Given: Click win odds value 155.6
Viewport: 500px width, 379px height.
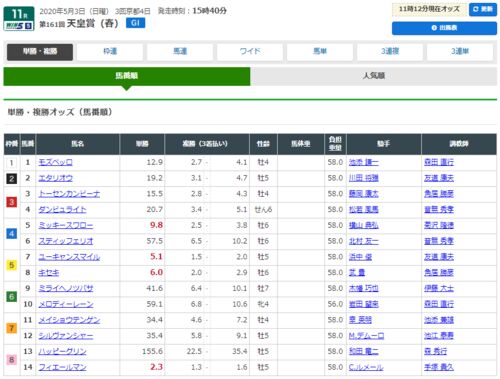Looking at the screenshot, I should [x=153, y=352].
